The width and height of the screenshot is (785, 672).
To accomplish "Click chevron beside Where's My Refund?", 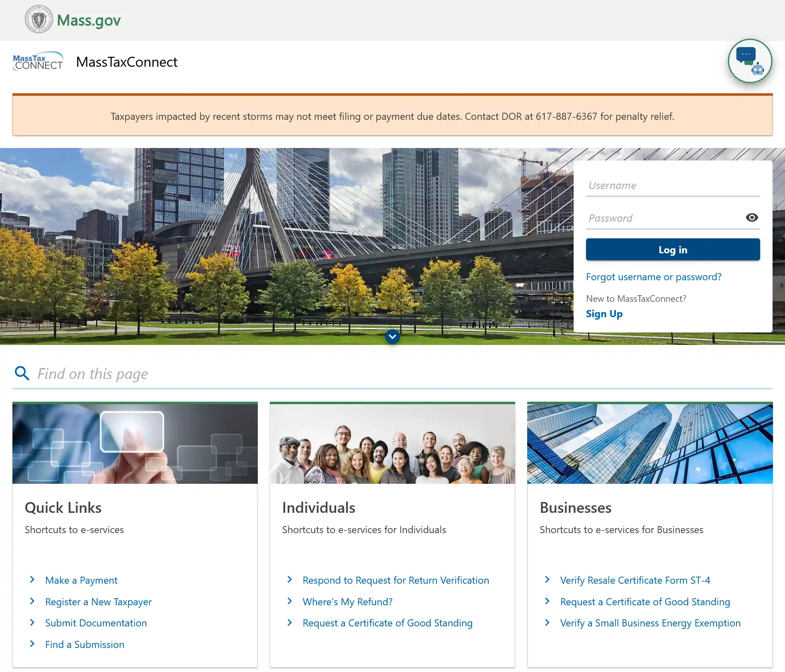I will click(x=290, y=601).
